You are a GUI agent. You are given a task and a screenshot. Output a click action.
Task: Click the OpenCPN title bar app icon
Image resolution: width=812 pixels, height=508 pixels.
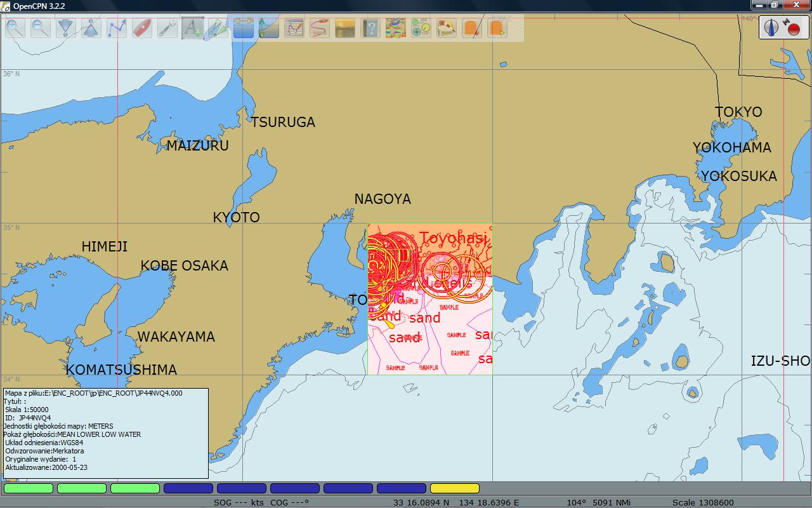(x=5, y=6)
